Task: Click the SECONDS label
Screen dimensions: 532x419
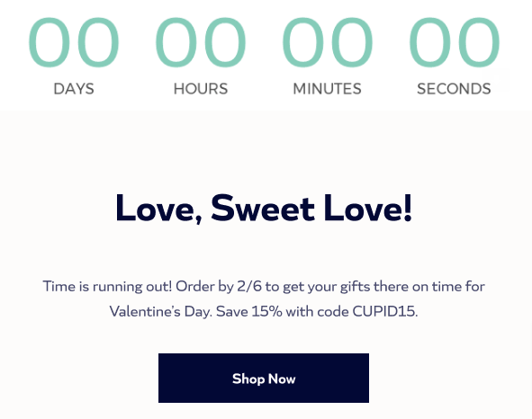Action: click(x=454, y=89)
